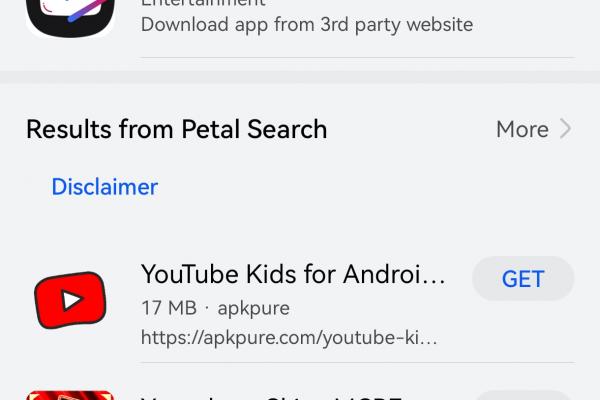Tap the partially visible red icon at bottom
600x400 pixels.
(70, 395)
